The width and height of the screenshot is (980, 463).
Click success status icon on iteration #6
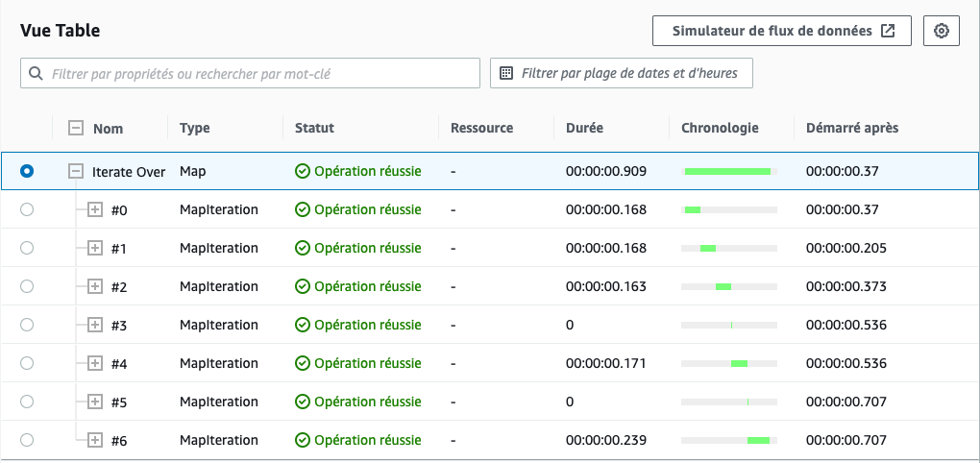click(x=303, y=441)
